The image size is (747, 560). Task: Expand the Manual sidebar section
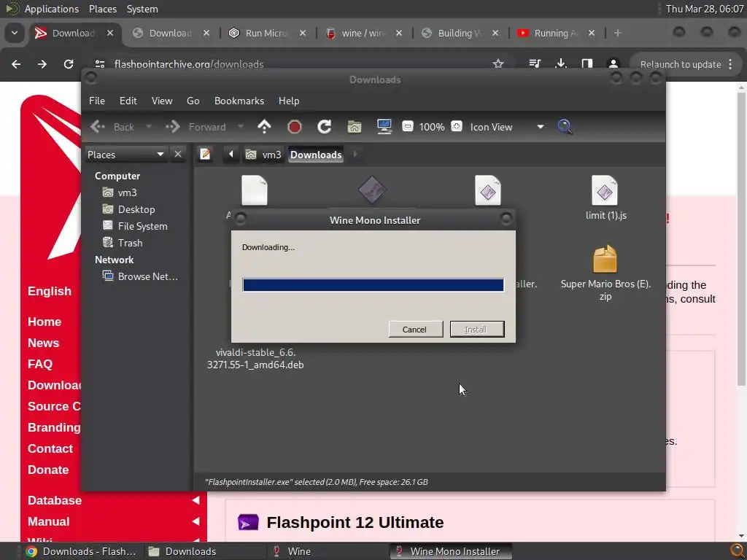click(x=196, y=521)
